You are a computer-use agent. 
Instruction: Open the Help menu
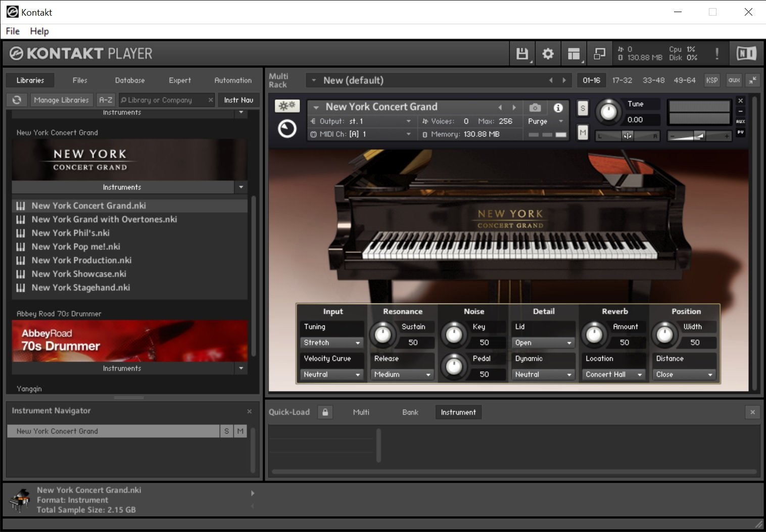click(x=39, y=31)
